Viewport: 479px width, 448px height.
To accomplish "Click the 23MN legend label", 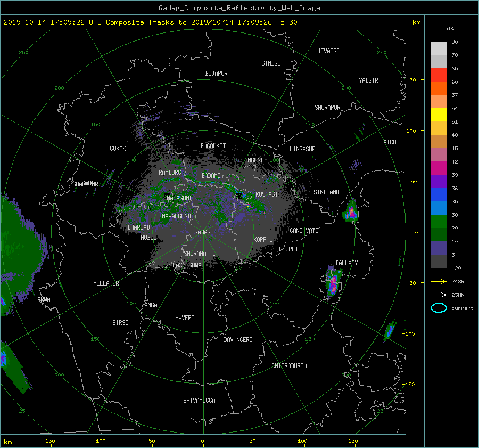I will 458,295.
